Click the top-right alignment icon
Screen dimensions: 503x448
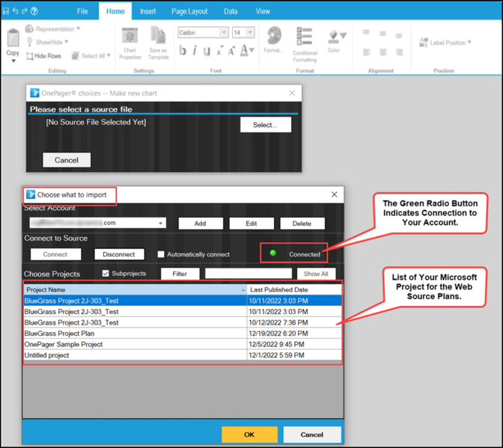(399, 34)
